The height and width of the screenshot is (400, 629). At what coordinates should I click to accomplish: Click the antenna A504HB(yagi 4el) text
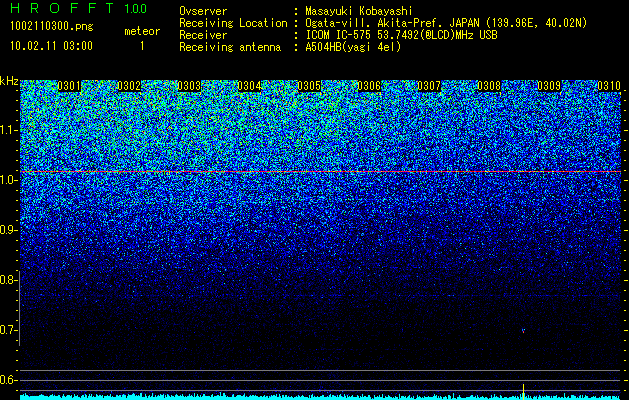[353, 47]
